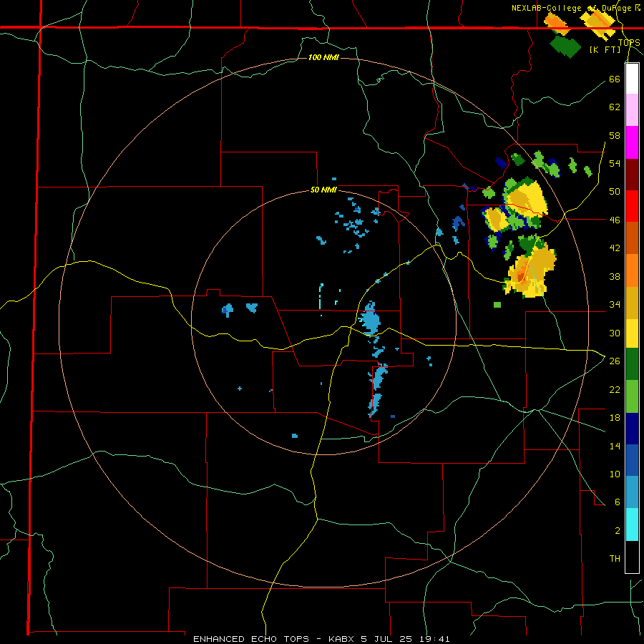Click the "30" value on the scale

tap(615, 333)
